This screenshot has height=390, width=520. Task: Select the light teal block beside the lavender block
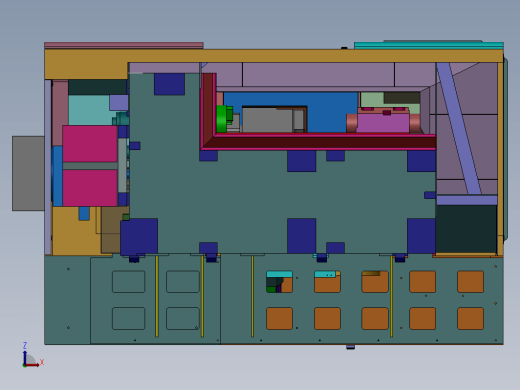(x=89, y=110)
